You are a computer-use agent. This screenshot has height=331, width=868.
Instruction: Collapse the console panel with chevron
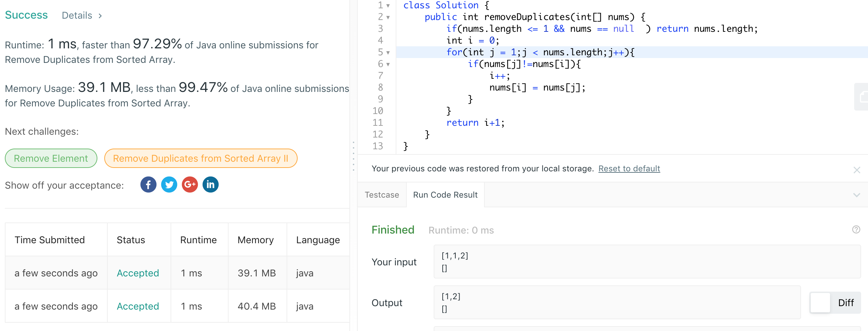[857, 195]
